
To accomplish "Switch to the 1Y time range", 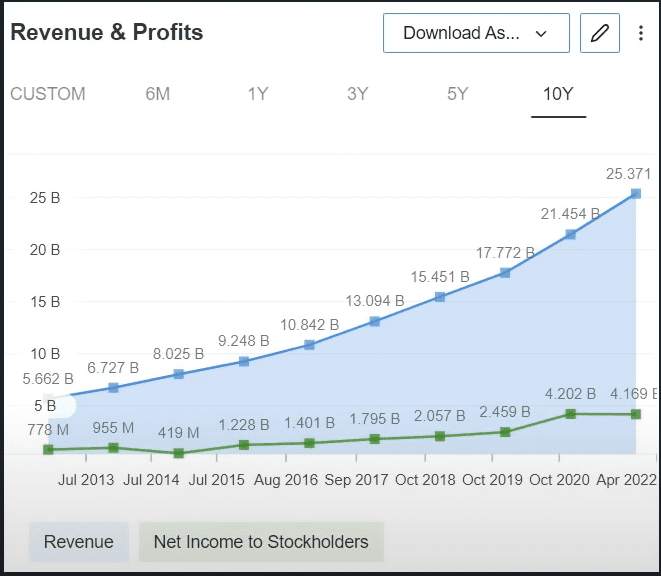I will pos(258,94).
